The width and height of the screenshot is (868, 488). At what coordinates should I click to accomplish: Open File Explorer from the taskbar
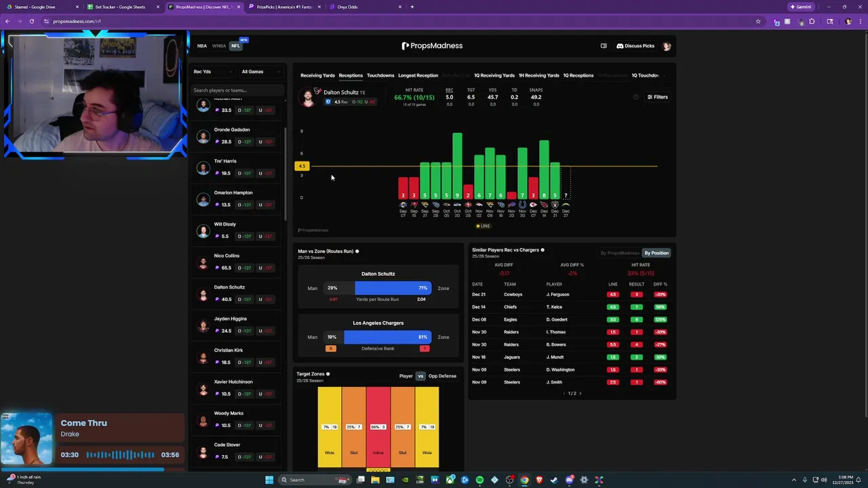(375, 480)
